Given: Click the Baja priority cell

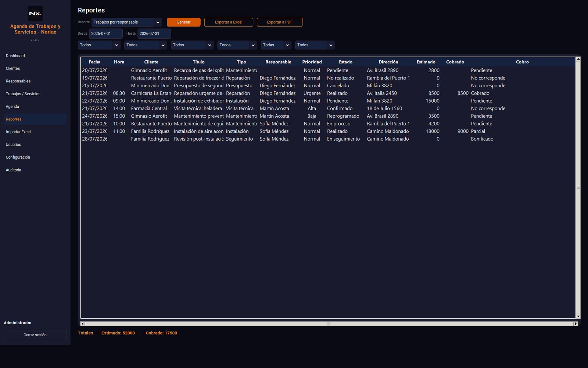Looking at the screenshot, I should 312,116.
